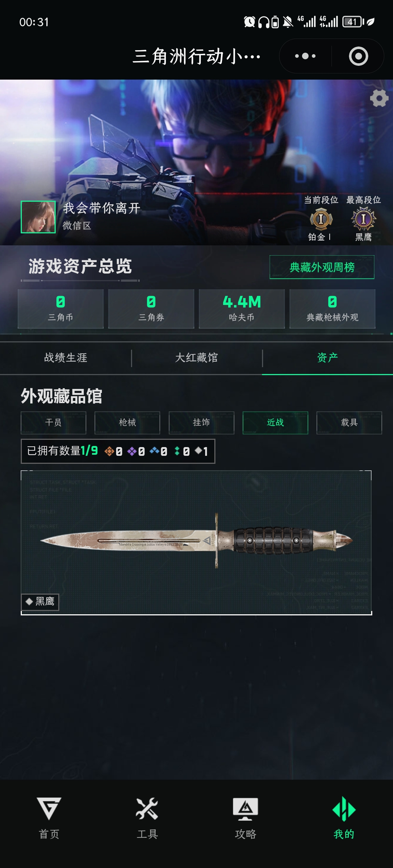Tap the user avatar picture
Viewport: 393px width, 868px height.
[x=38, y=217]
